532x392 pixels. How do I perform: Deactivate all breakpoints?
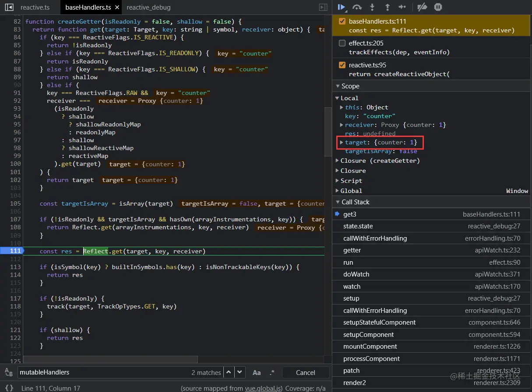click(x=422, y=7)
